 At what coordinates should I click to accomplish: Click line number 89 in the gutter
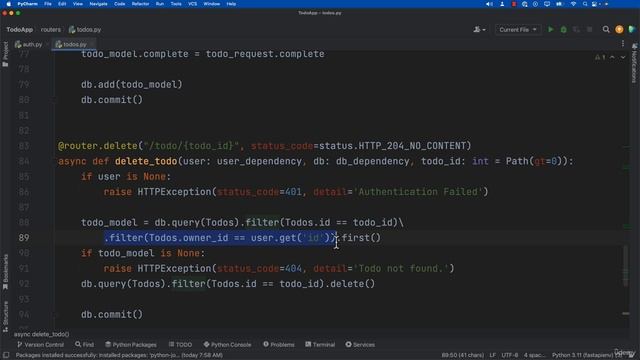tap(24, 238)
